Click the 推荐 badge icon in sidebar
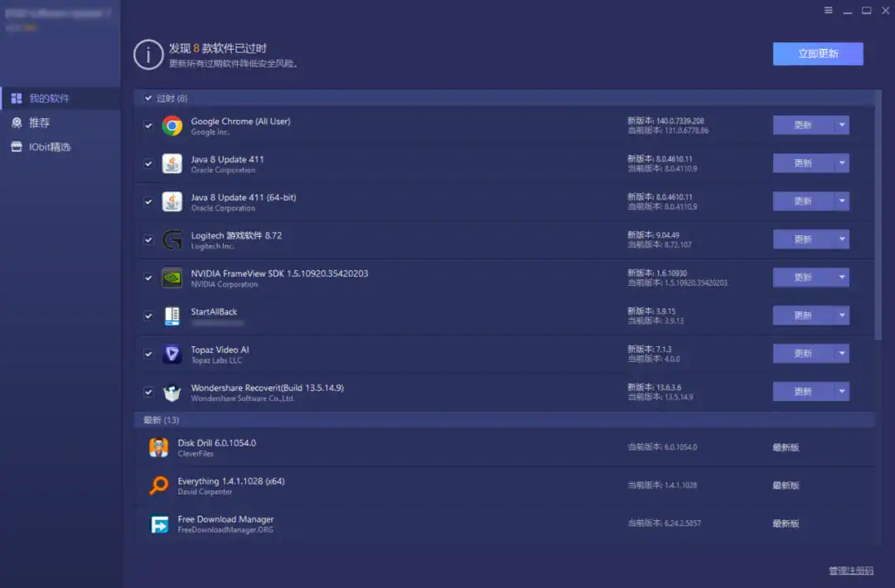 (17, 123)
